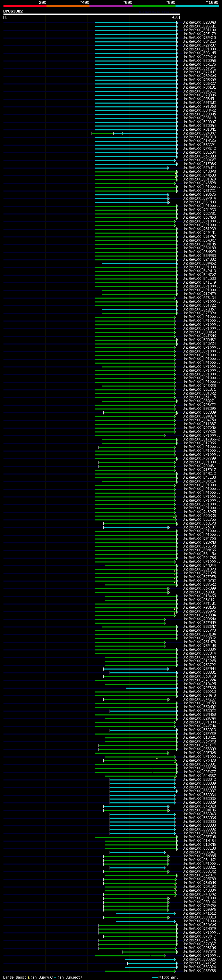
Task: Open hit UniRef100_P30181
Action: click(199, 88)
